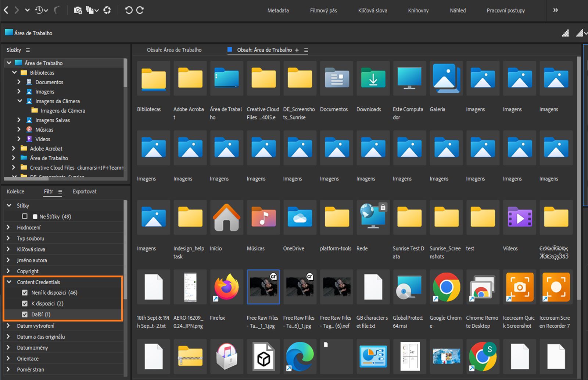Expand the Typ souboru filter
Image resolution: width=588 pixels, height=380 pixels.
point(9,238)
